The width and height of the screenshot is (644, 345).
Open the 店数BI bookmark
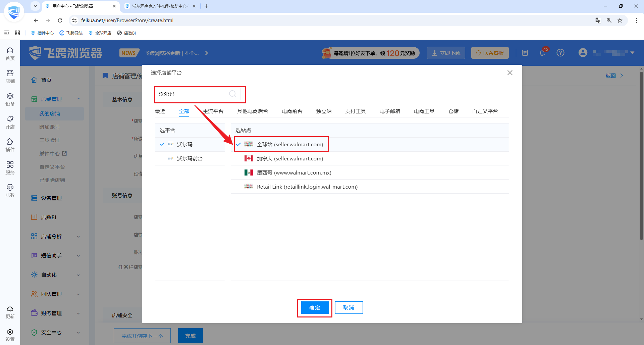point(126,33)
